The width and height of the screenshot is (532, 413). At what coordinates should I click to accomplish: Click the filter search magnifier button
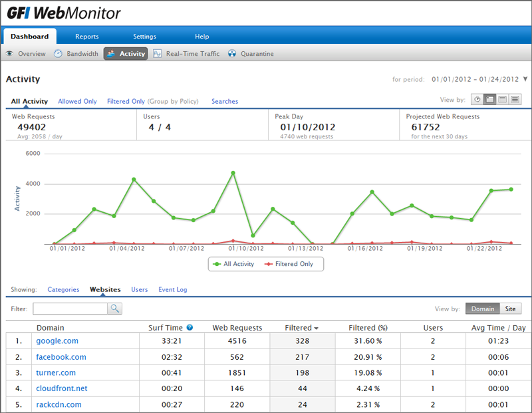114,309
